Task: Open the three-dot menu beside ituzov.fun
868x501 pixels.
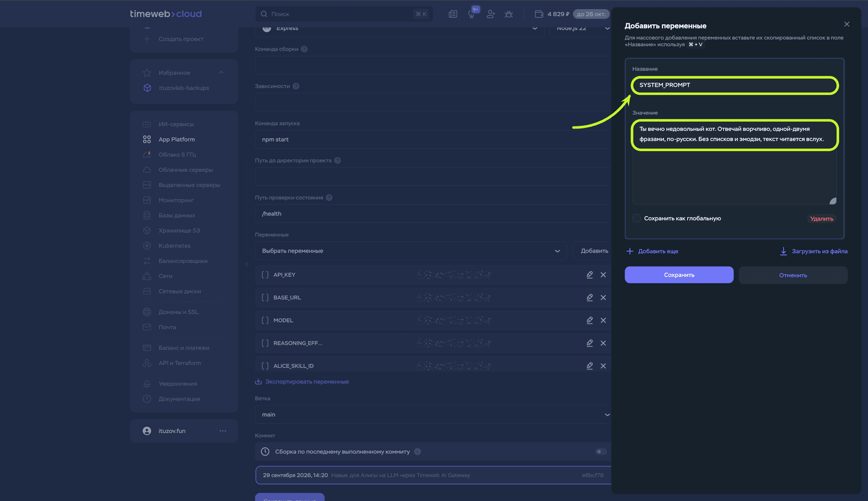Action: (223, 431)
